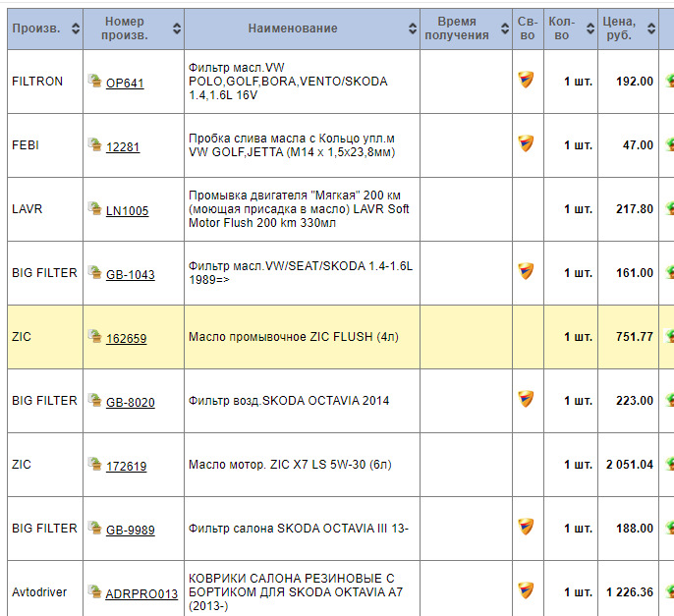This screenshot has width=674, height=616.
Task: Click description Фильтр масл.VW/SEAT/SKODA 1.4-1.6L
Action: click(x=301, y=273)
